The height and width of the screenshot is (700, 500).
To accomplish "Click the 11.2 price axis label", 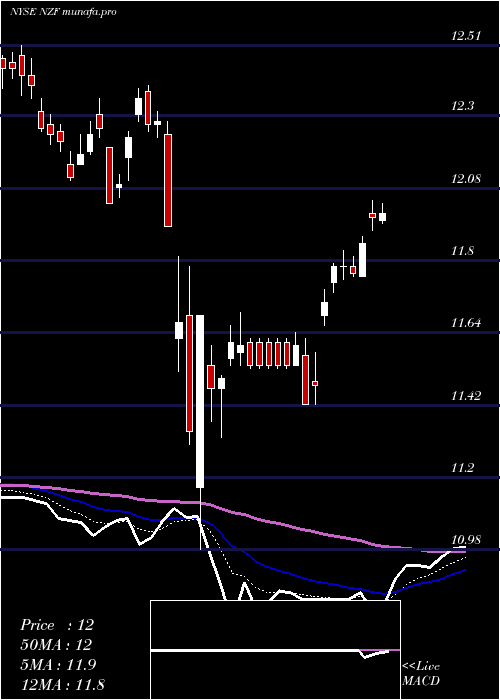I will click(462, 468).
